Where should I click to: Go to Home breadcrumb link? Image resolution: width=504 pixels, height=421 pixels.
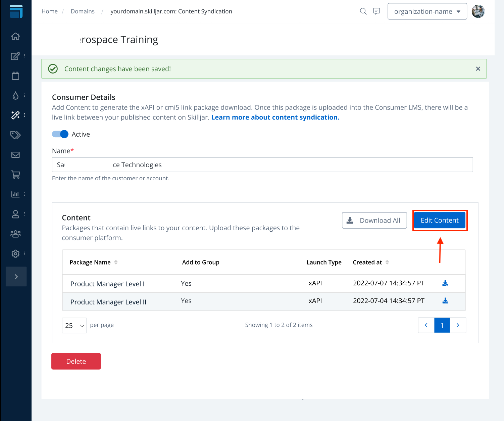(50, 11)
